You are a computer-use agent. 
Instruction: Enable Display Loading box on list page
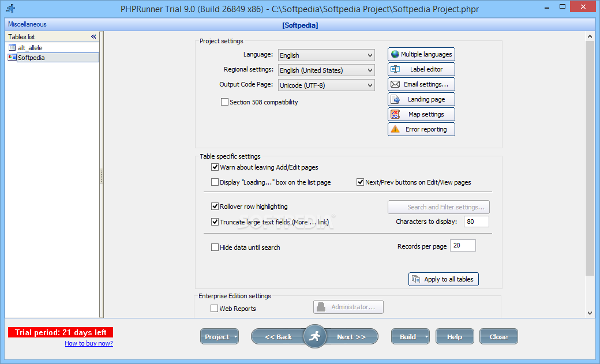(215, 182)
